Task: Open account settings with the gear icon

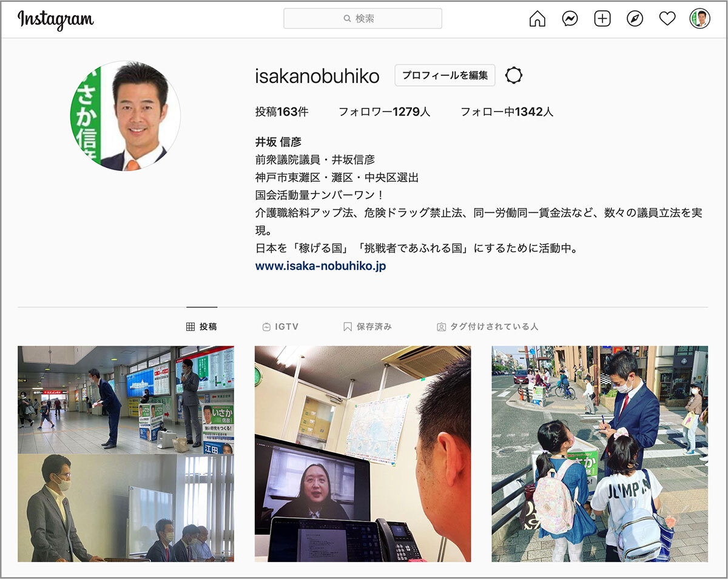Action: 515,75
